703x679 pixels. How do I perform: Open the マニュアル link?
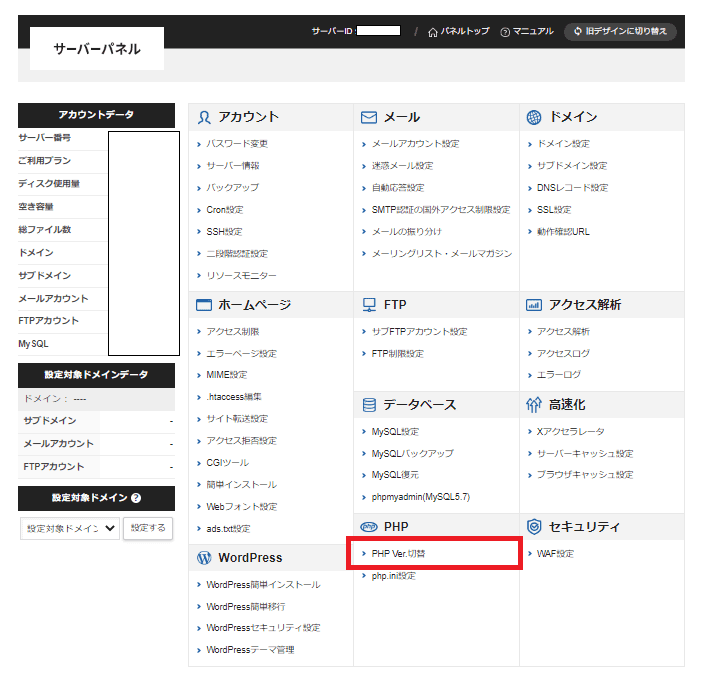[x=533, y=31]
